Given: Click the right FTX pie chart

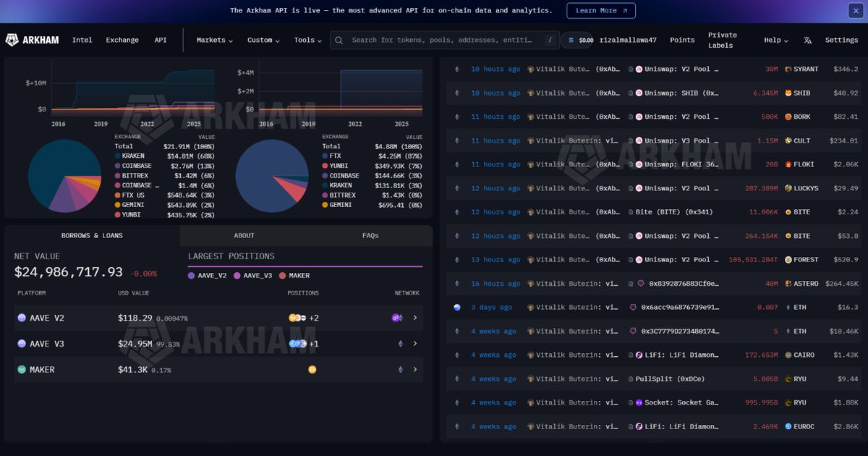Looking at the screenshot, I should pyautogui.click(x=272, y=176).
